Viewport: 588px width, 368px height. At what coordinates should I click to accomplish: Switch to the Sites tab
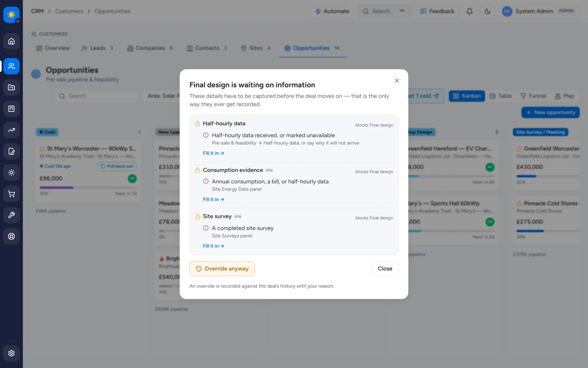(x=255, y=48)
